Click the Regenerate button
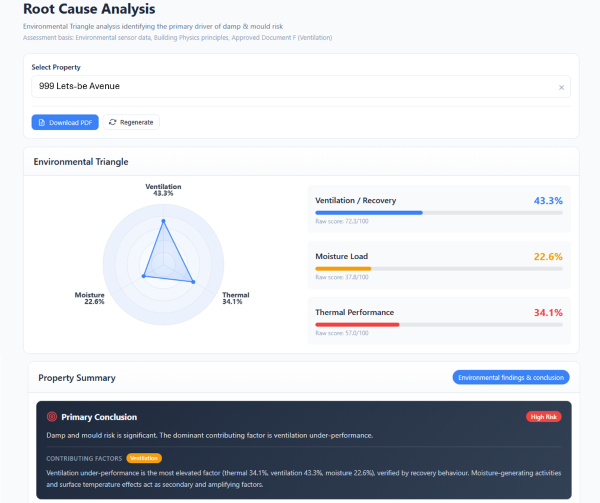Viewport: 600px width, 503px height. point(131,122)
